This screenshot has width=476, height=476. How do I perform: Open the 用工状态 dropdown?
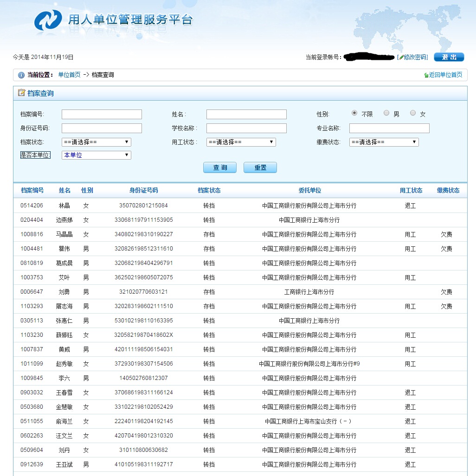point(241,142)
